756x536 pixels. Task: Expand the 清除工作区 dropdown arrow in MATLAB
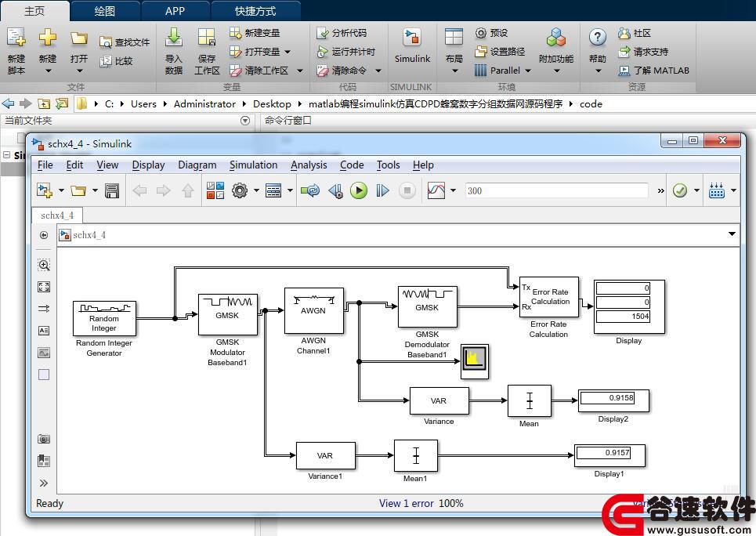click(300, 71)
